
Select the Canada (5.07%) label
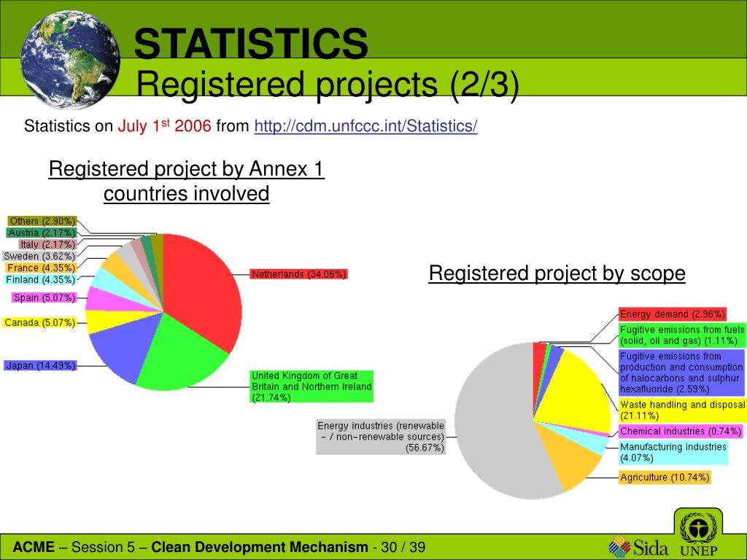tap(39, 323)
